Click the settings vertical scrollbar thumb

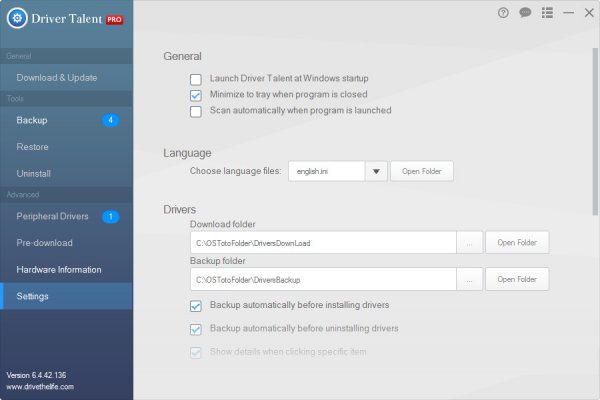[595, 131]
